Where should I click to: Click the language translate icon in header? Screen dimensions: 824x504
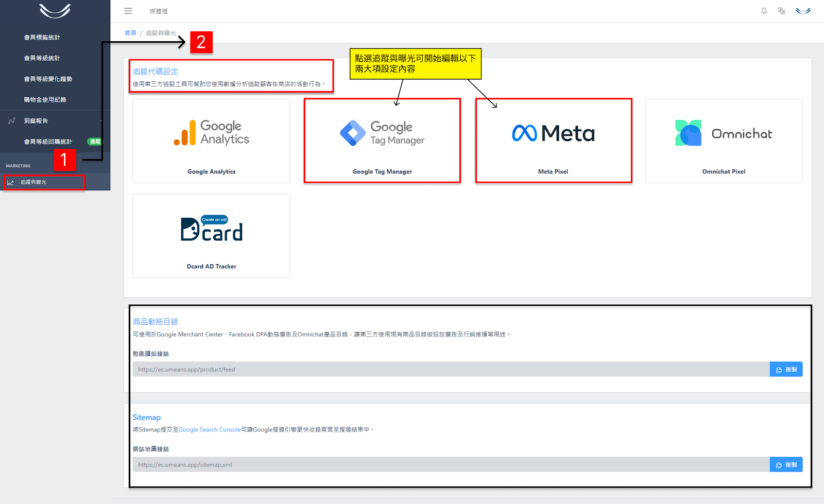pyautogui.click(x=781, y=11)
